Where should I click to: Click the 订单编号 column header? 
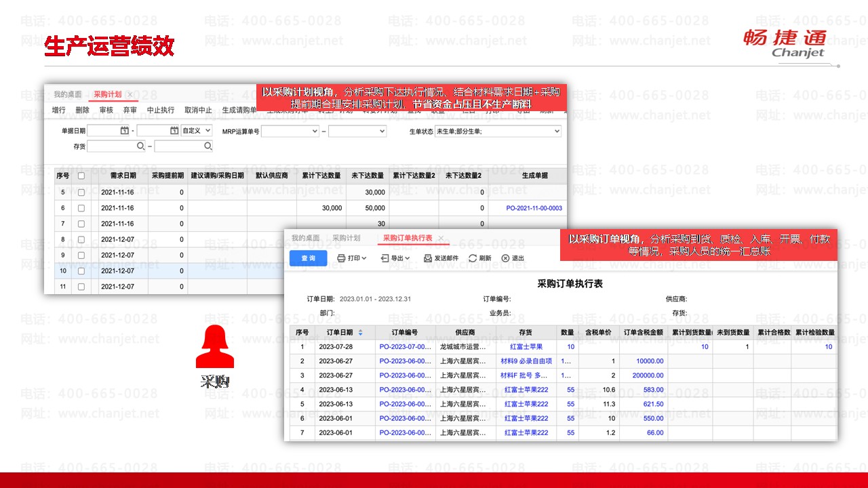pyautogui.click(x=405, y=333)
